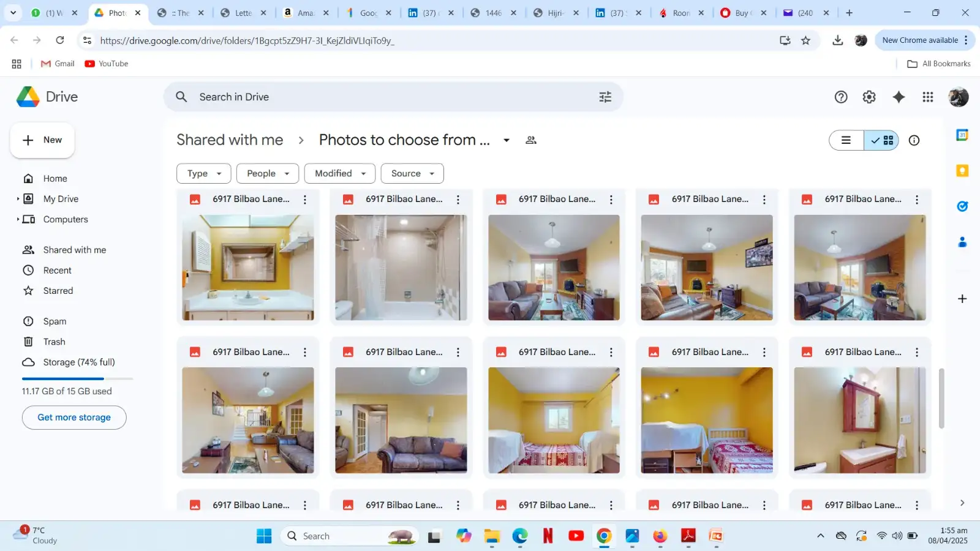Open Microsoft Edge from the taskbar
This screenshot has width=980, height=551.
(x=520, y=536)
